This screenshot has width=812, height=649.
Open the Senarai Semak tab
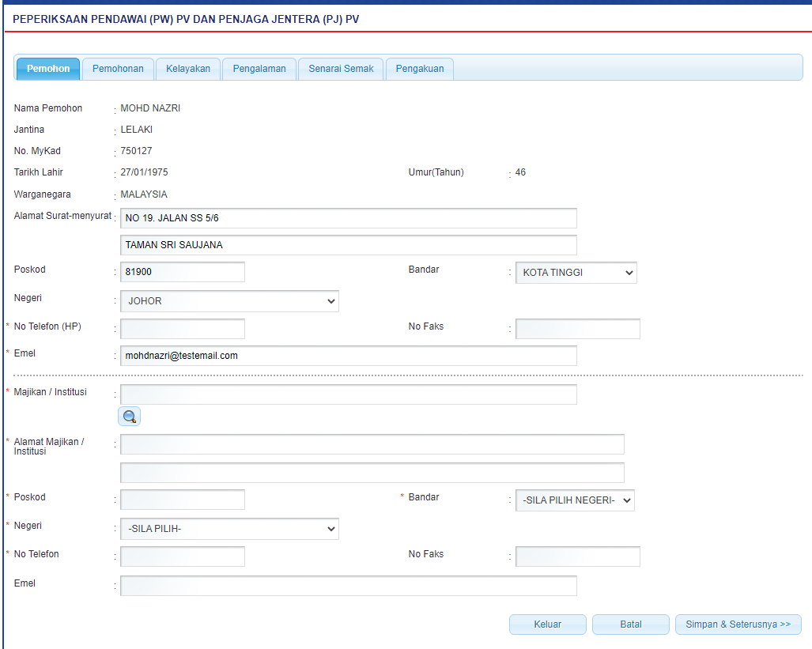pos(341,69)
